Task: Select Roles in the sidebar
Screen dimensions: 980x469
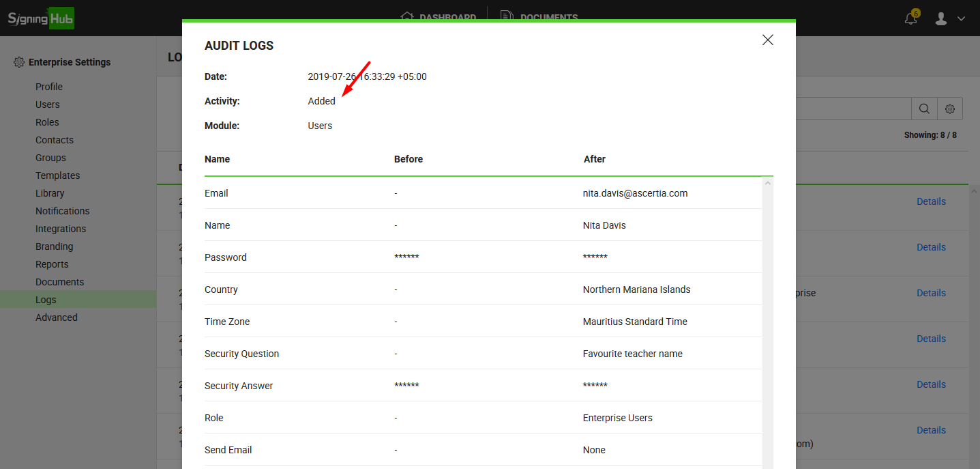Action: (x=47, y=122)
